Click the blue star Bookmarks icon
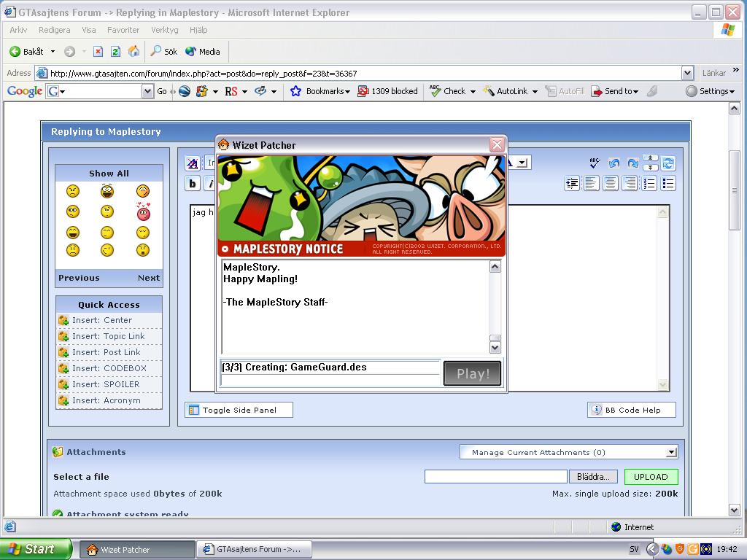 pos(296,91)
